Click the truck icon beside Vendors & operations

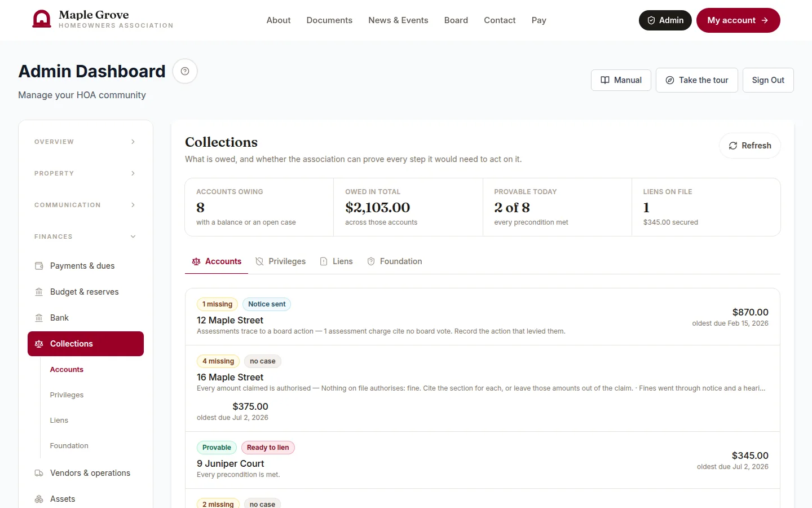39,473
